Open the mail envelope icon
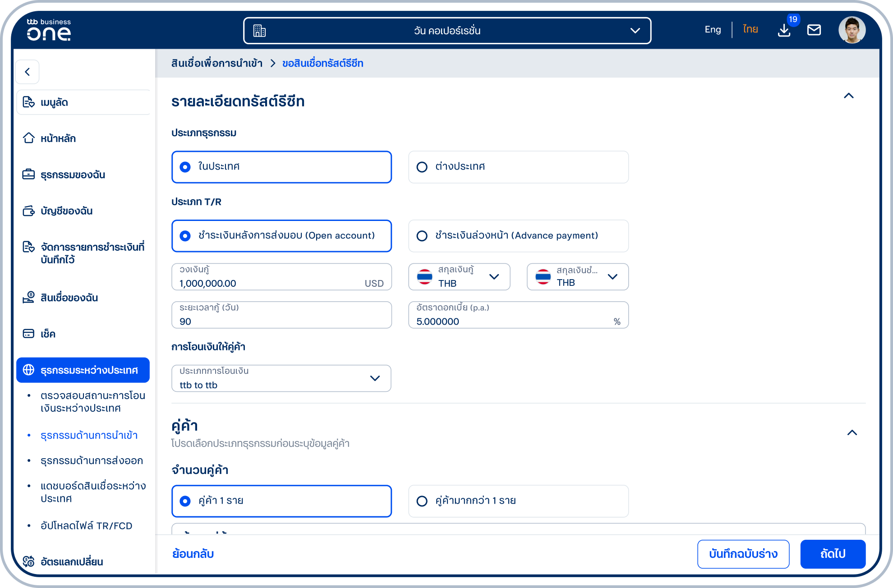The height and width of the screenshot is (588, 893). click(814, 30)
